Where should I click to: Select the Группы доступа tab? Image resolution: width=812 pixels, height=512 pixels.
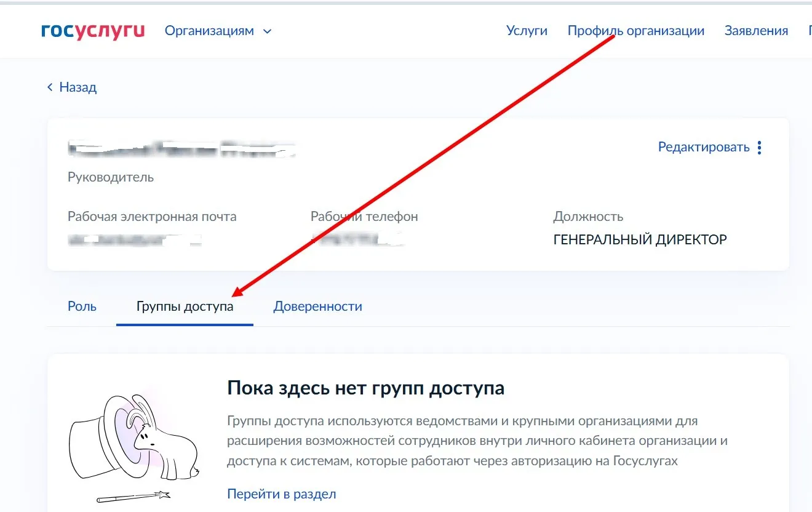point(185,306)
